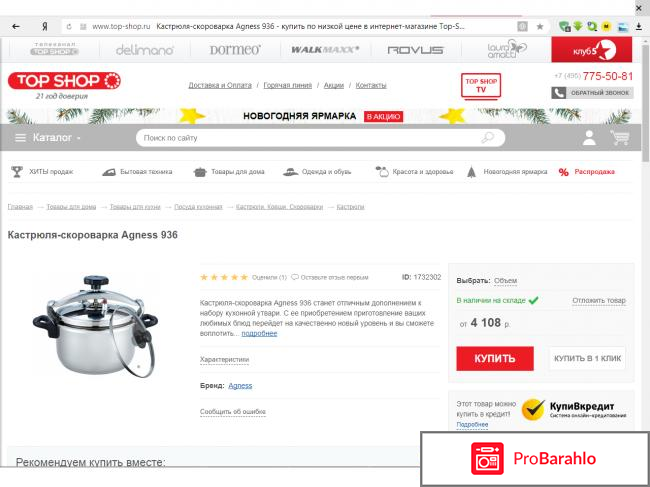Open the shopping cart icon

click(x=620, y=138)
